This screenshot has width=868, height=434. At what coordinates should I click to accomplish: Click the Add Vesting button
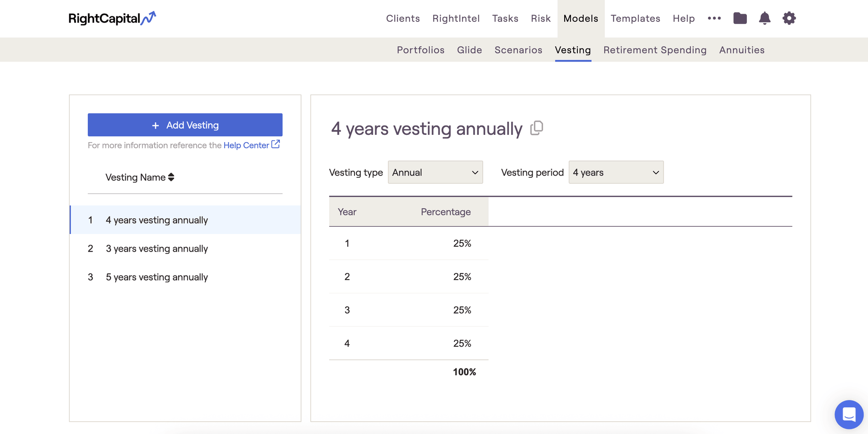(x=185, y=125)
